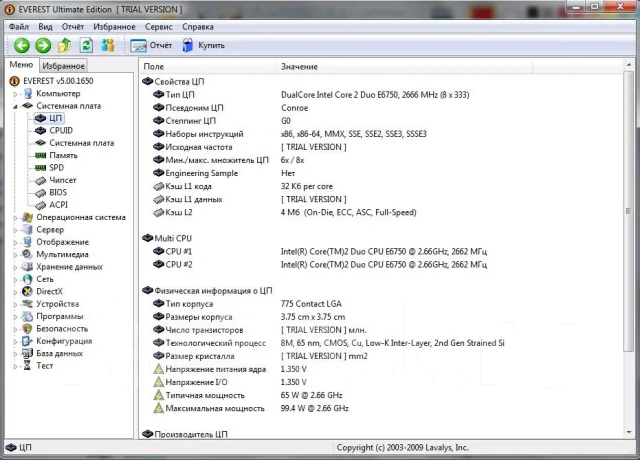Click the Максимальная мощность warning icon
The height and width of the screenshot is (460, 640).
[158, 408]
